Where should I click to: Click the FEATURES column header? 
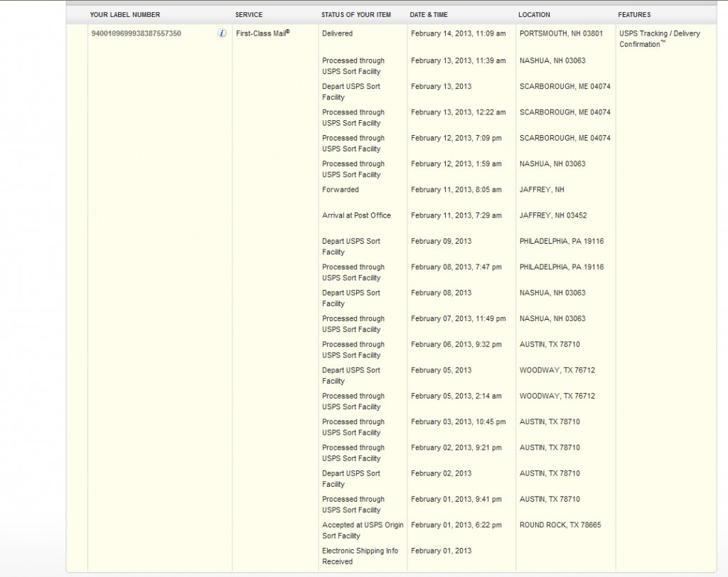point(635,15)
